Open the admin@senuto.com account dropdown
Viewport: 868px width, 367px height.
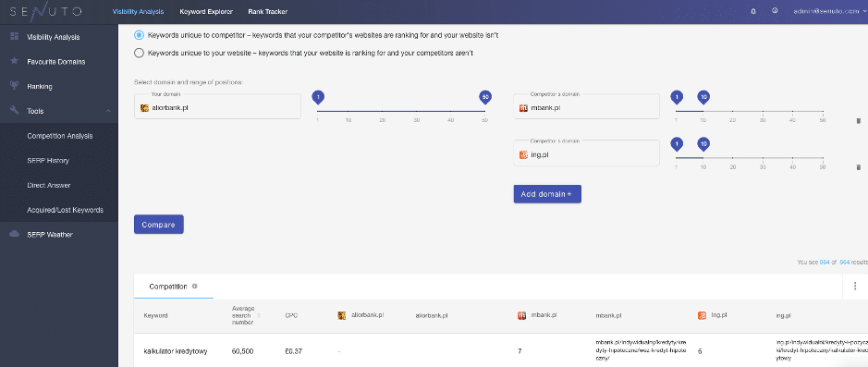tap(828, 11)
